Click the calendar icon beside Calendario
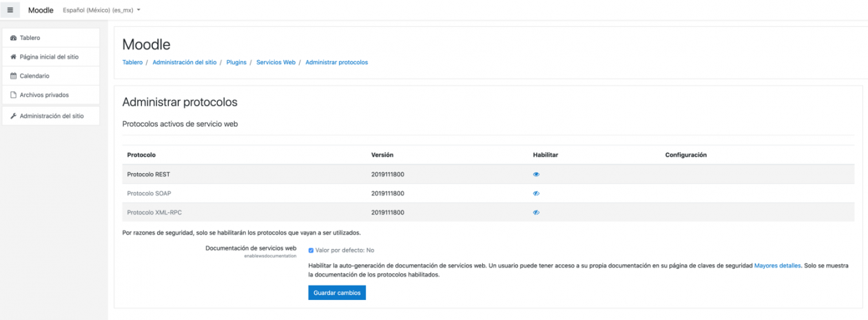Image resolution: width=868 pixels, height=320 pixels. coord(14,76)
